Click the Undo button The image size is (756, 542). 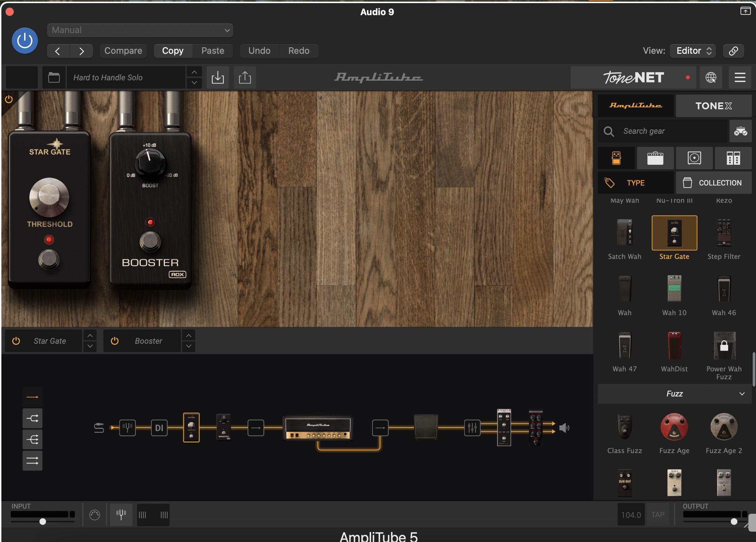pos(259,51)
